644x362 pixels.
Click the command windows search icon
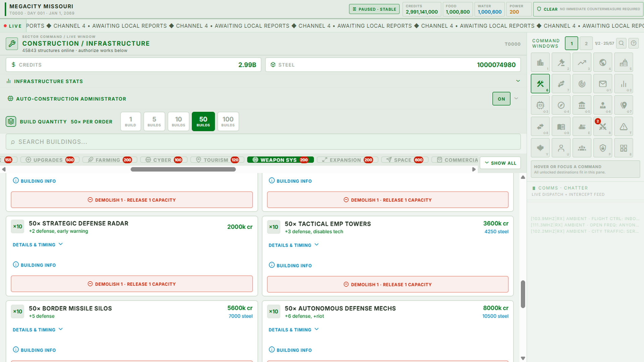(621, 43)
